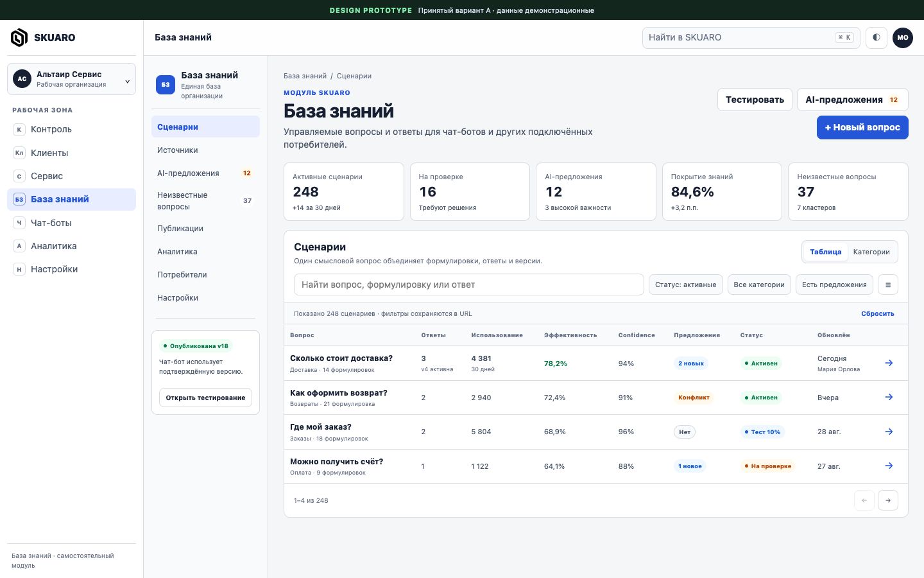Switch to Категории view

[871, 252]
